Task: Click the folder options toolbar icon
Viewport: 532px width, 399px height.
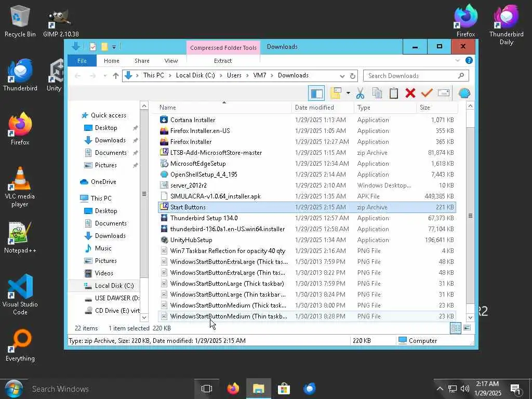Action: (336, 93)
